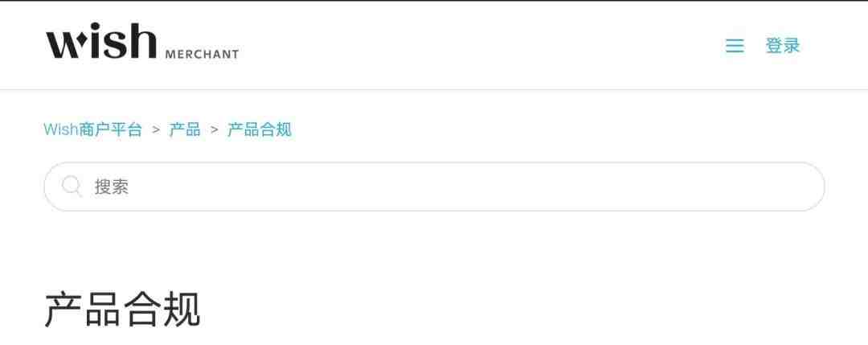Image resolution: width=868 pixels, height=345 pixels.
Task: Select the 产品合规 breadcrumb link
Action: tap(260, 130)
